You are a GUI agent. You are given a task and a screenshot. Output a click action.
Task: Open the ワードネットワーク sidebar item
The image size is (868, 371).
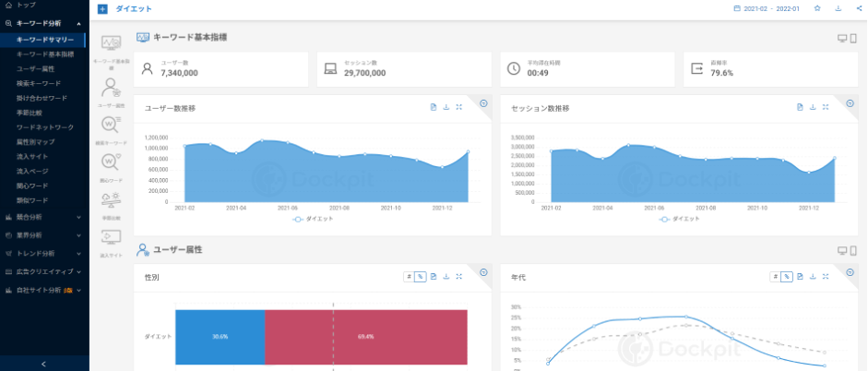[x=44, y=126]
